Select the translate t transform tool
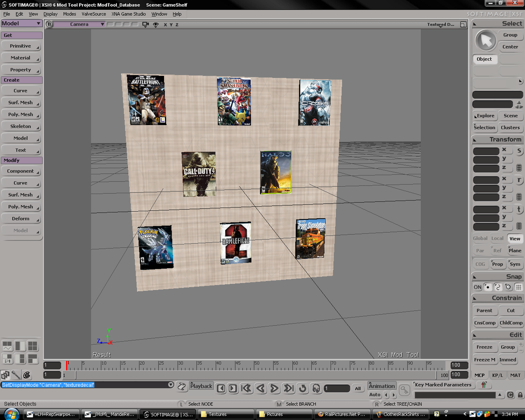This screenshot has width=525, height=420. [x=519, y=209]
